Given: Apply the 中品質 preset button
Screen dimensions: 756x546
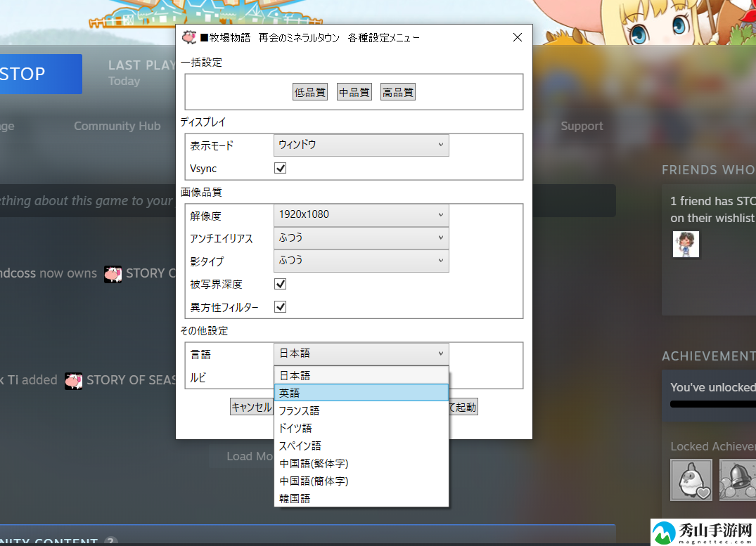Looking at the screenshot, I should click(354, 92).
